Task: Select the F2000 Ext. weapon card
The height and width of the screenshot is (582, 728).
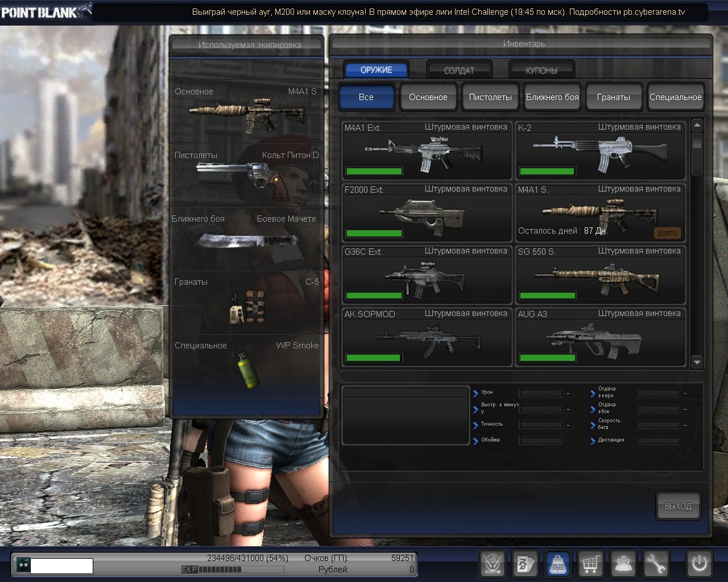Action: click(427, 213)
